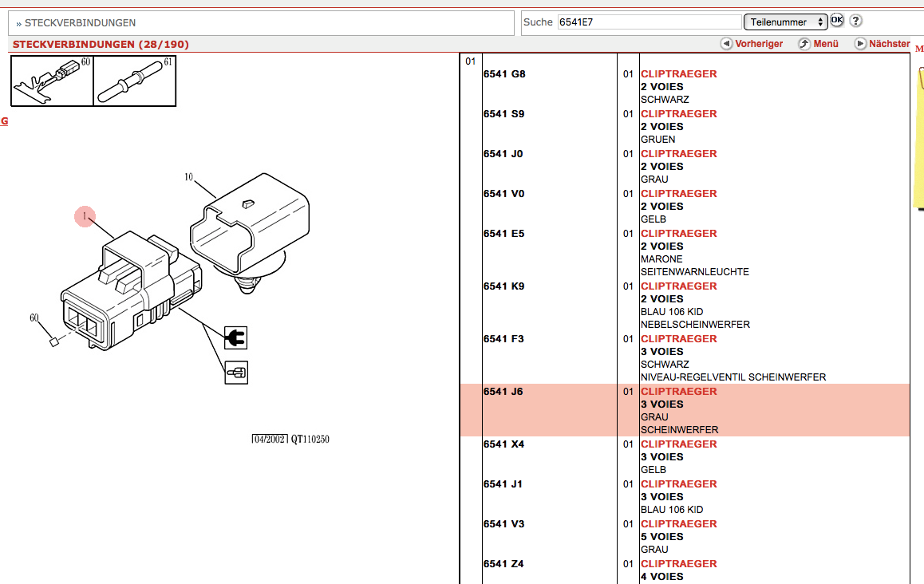The height and width of the screenshot is (584, 924).
Task: Click the OK search button
Action: pos(837,20)
